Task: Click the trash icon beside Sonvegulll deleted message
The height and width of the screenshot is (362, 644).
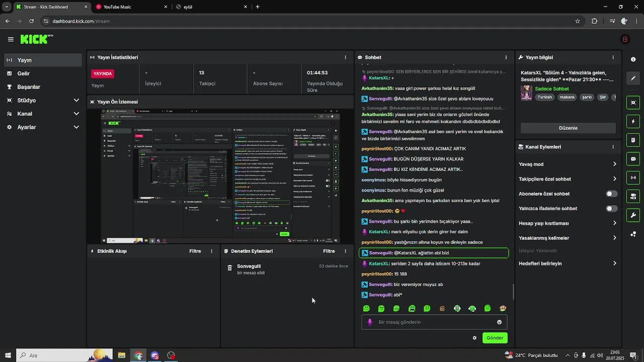Action: (x=229, y=268)
